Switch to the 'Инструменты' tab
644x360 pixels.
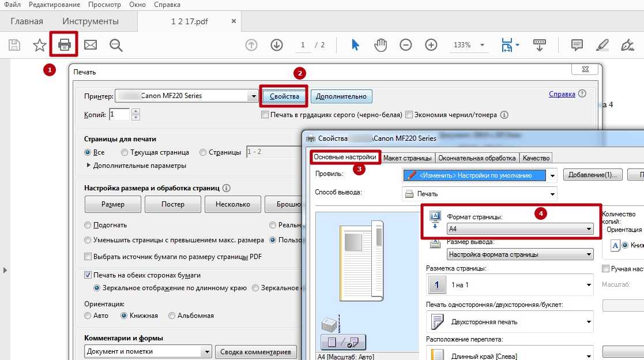[91, 21]
